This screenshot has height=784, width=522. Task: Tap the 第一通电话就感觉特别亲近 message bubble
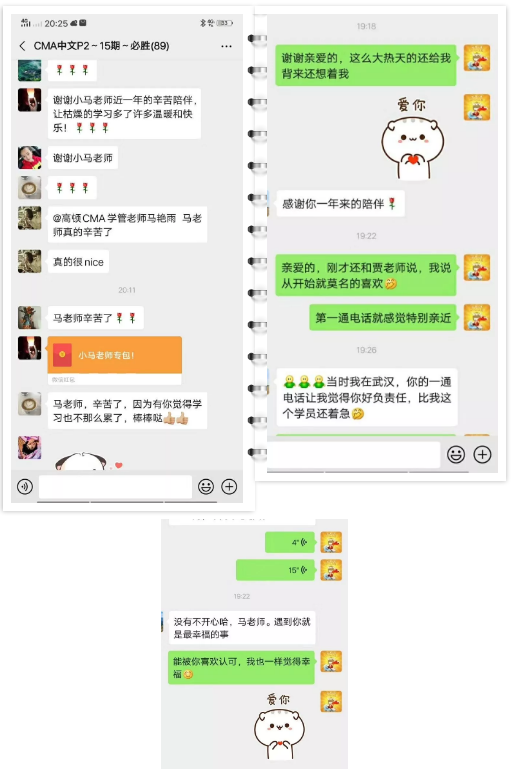pos(383,318)
